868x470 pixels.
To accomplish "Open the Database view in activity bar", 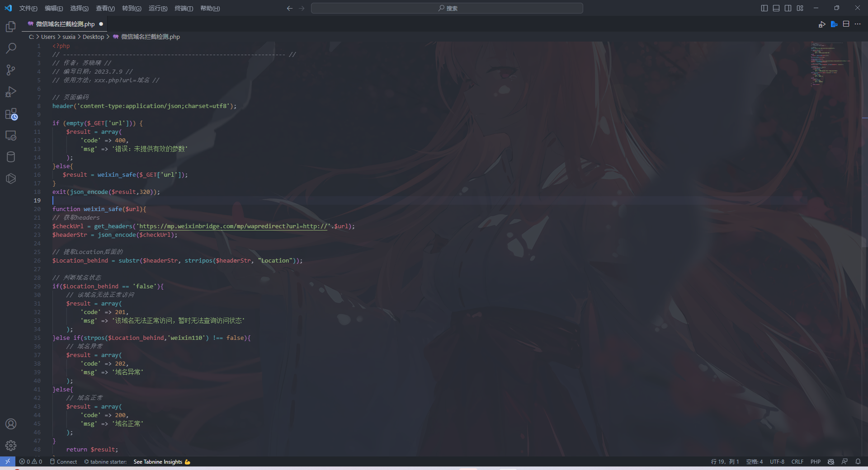I will tap(11, 157).
